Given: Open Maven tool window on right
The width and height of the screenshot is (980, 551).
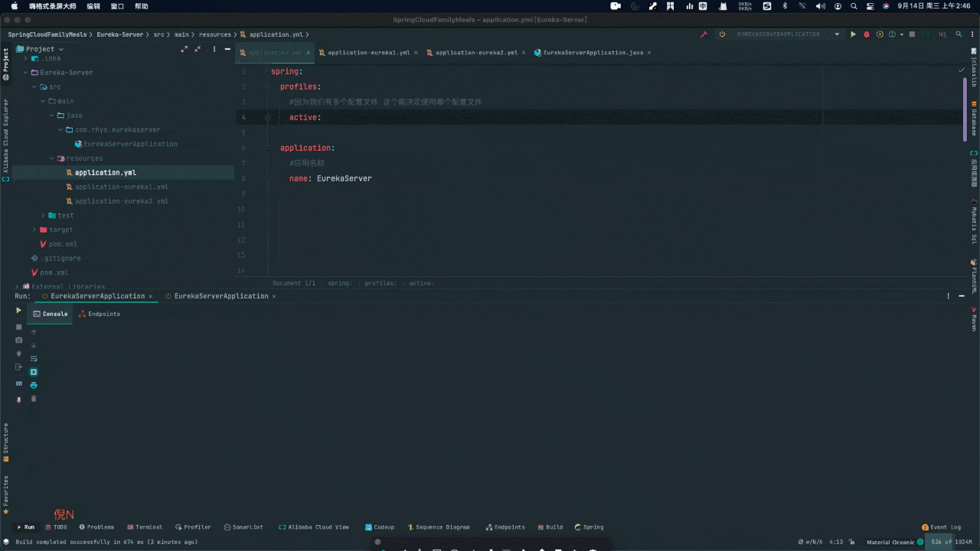Looking at the screenshot, I should click(974, 318).
